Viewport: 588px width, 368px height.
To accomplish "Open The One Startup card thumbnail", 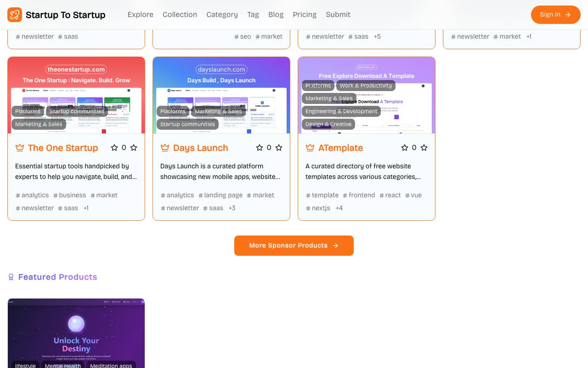I will coord(76,95).
